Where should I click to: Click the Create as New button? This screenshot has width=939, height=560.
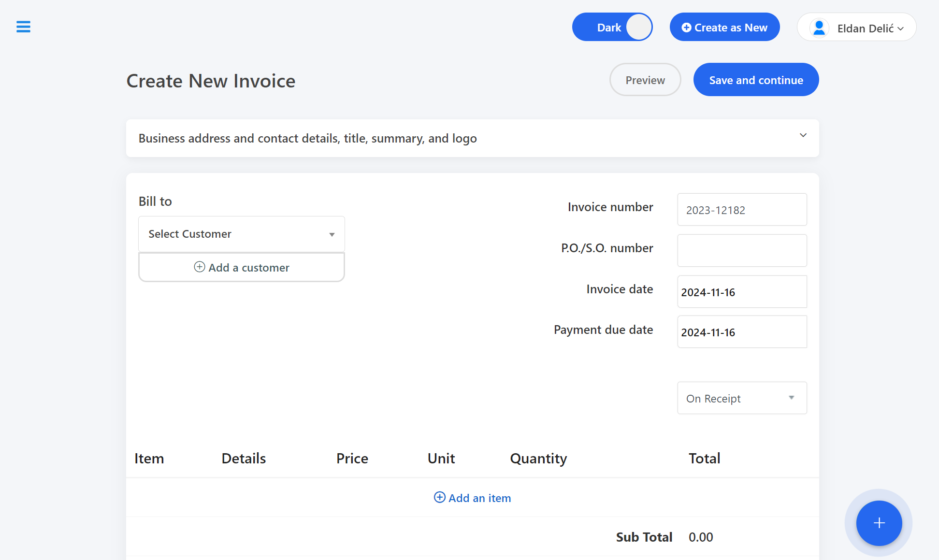click(x=724, y=27)
